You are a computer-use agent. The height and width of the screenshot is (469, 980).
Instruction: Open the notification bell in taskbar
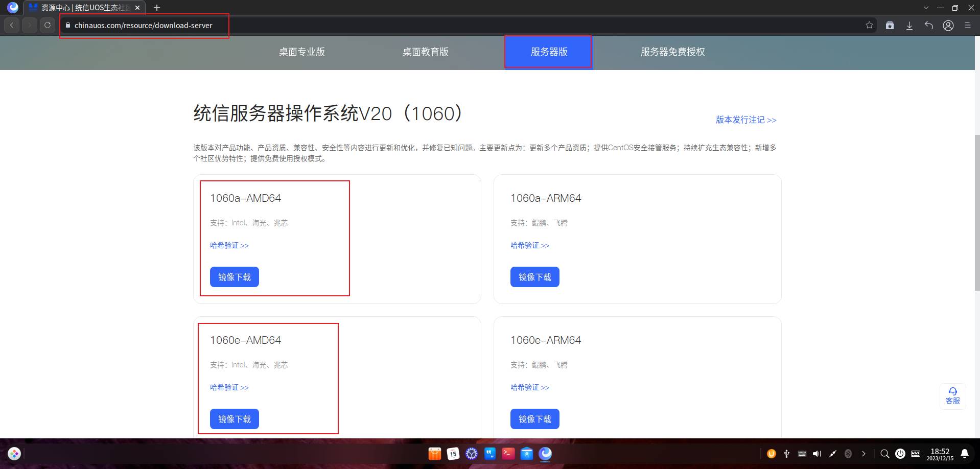point(965,454)
